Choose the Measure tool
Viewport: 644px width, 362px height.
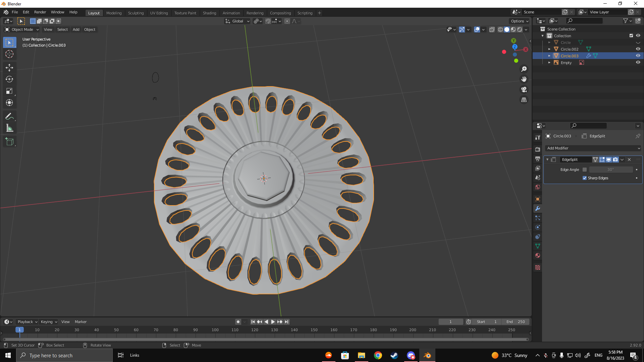(9, 128)
